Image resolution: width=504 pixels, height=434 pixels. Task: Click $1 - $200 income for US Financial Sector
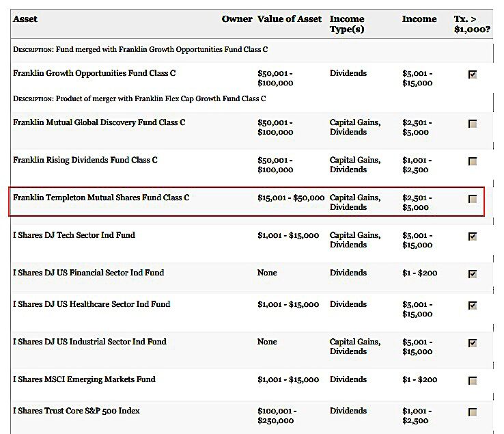point(420,273)
